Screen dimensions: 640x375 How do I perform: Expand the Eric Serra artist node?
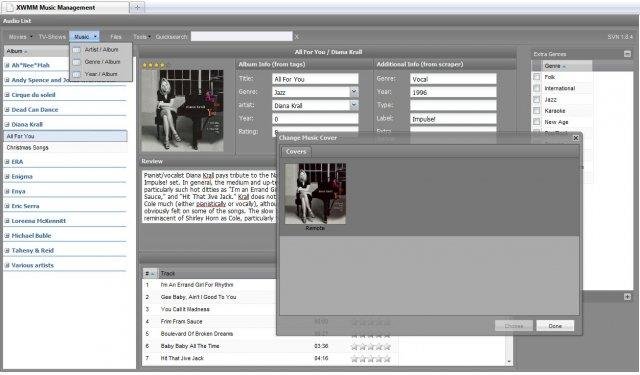click(x=7, y=206)
